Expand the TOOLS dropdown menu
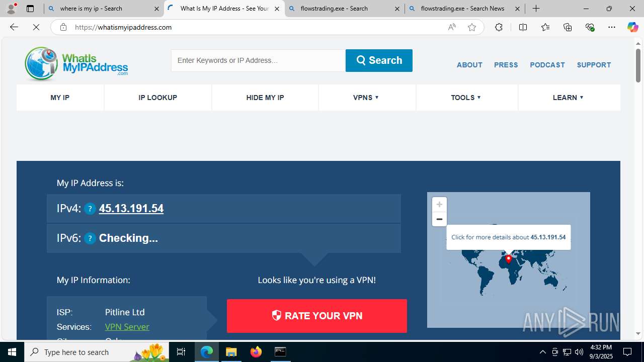The image size is (644, 362). tap(466, 98)
